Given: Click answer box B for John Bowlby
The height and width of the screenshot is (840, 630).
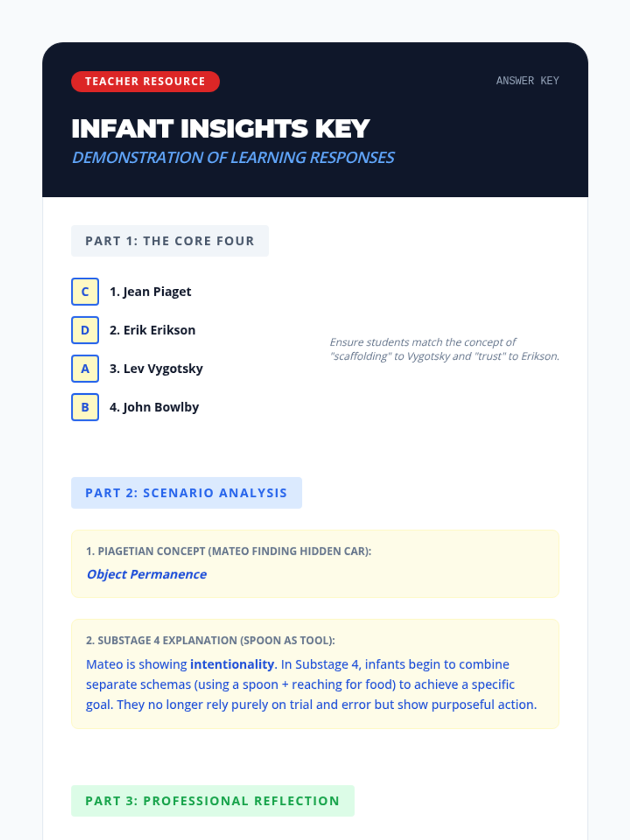Looking at the screenshot, I should pos(85,407).
